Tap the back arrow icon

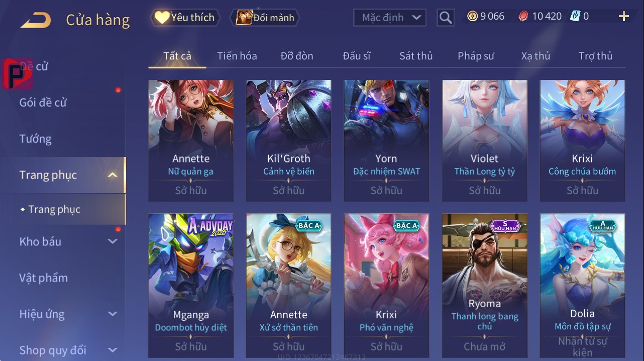pos(36,21)
